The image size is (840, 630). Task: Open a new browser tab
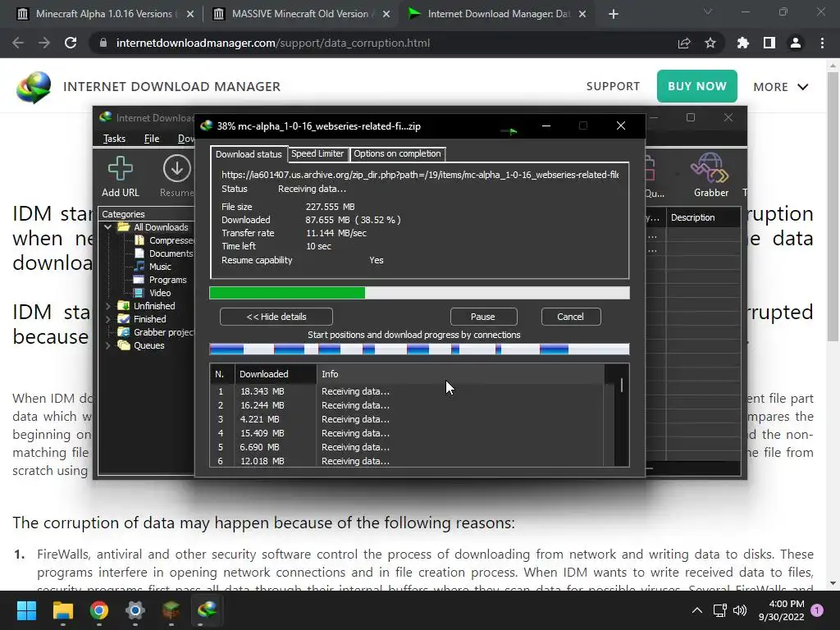614,14
